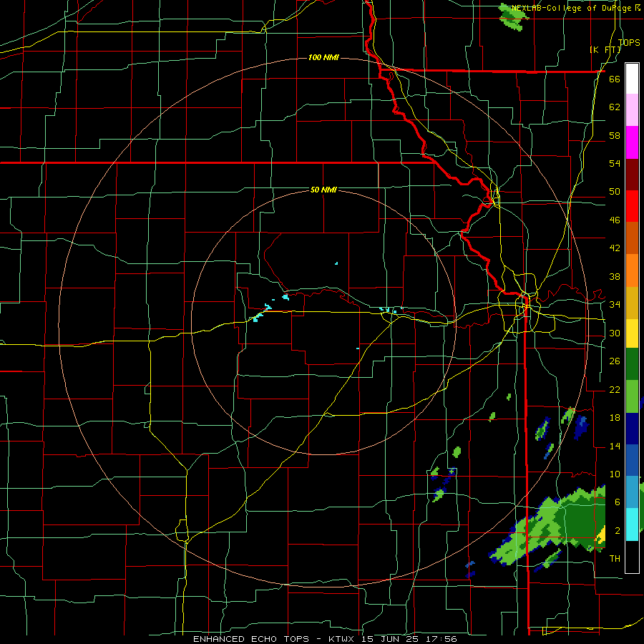Click the legend value "54"

point(615,163)
